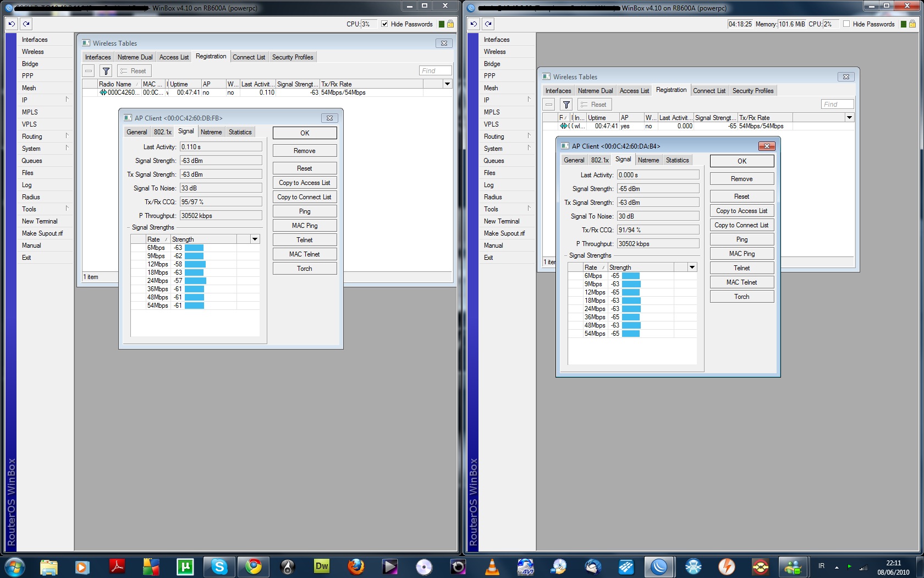Launch Skype from the taskbar
This screenshot has height=578, width=924.
(219, 566)
